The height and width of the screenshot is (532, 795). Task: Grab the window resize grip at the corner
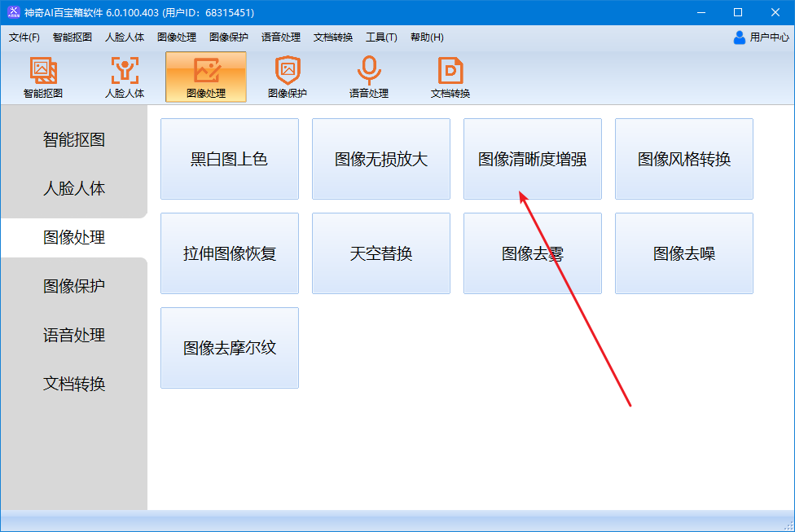789,526
